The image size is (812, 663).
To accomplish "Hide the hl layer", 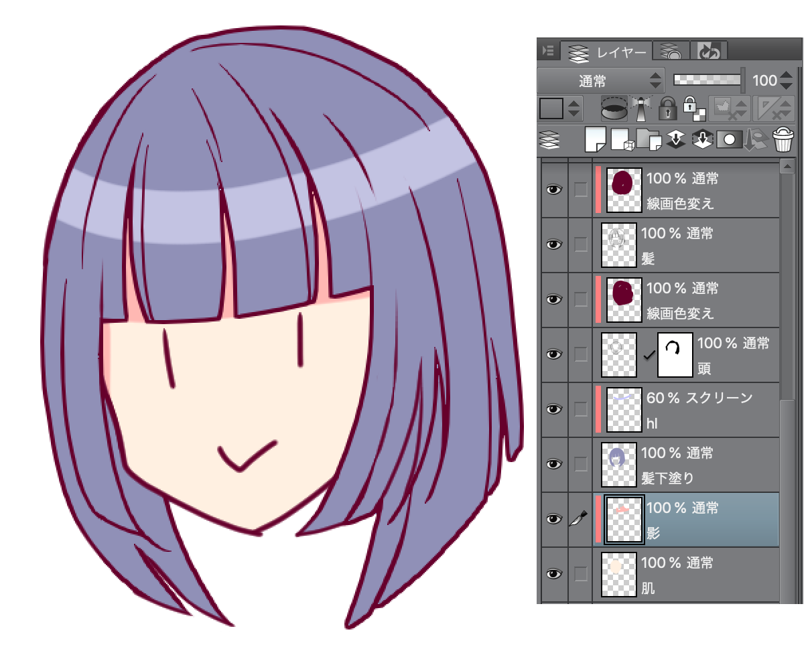I will [554, 410].
